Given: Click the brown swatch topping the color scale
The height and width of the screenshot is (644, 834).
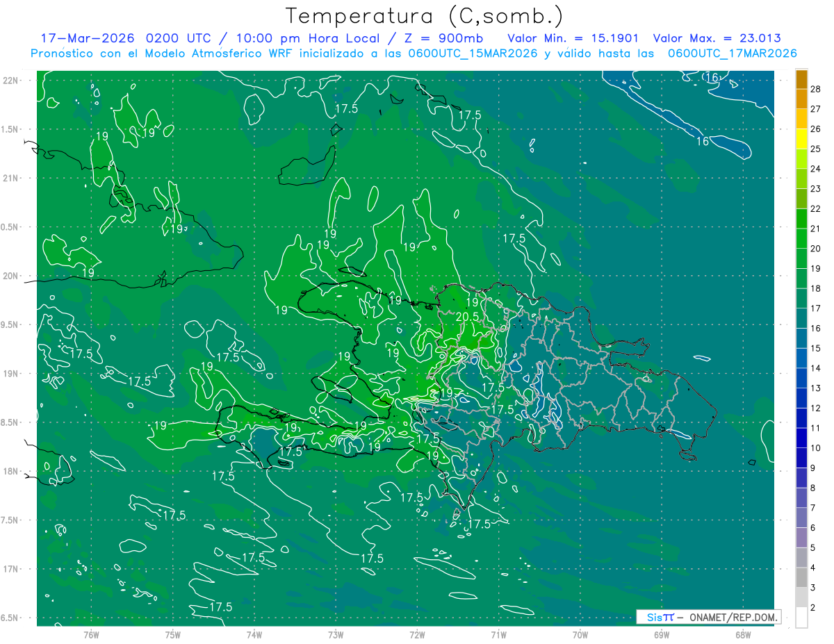Looking at the screenshot, I should (801, 80).
